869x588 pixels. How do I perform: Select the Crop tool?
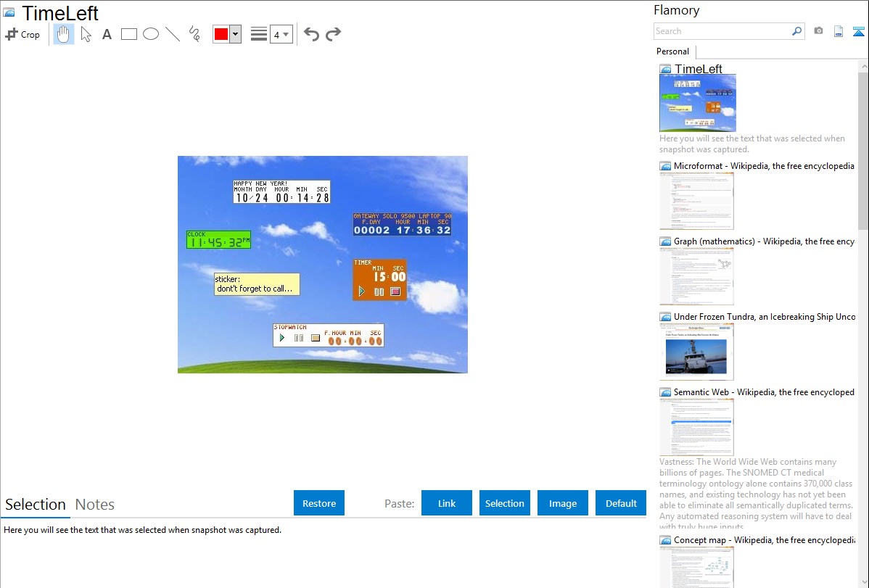coord(22,34)
